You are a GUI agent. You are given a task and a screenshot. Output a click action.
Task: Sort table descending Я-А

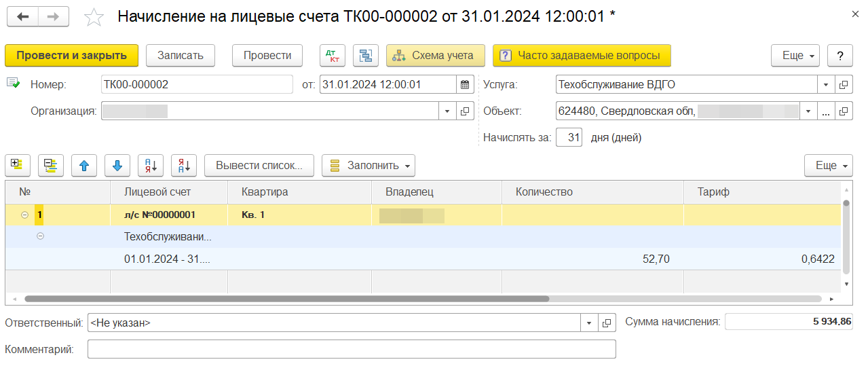pyautogui.click(x=184, y=165)
